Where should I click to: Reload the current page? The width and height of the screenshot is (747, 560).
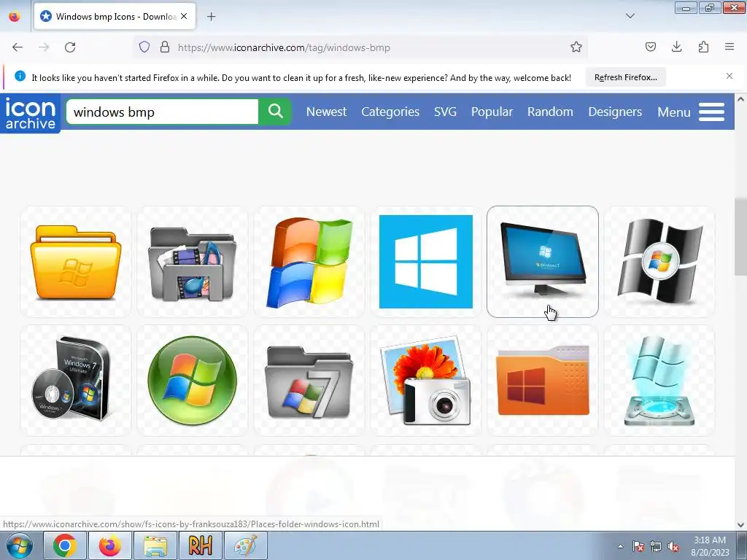pyautogui.click(x=70, y=47)
